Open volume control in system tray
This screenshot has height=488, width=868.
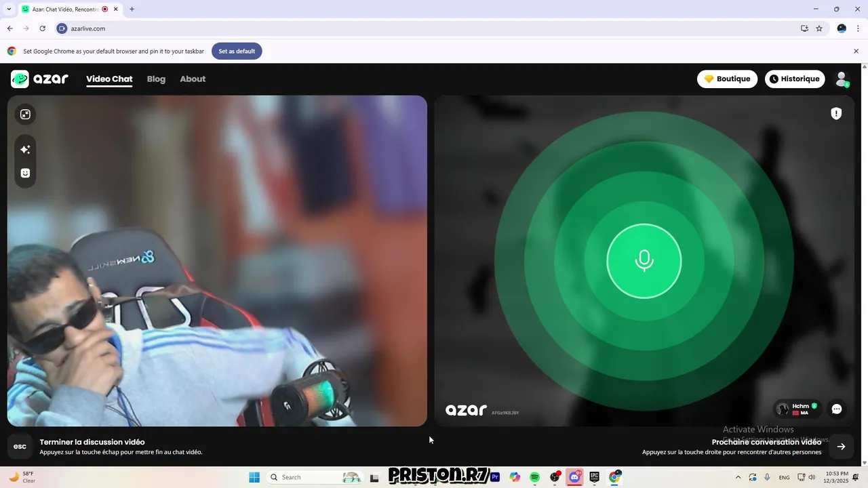pyautogui.click(x=812, y=477)
